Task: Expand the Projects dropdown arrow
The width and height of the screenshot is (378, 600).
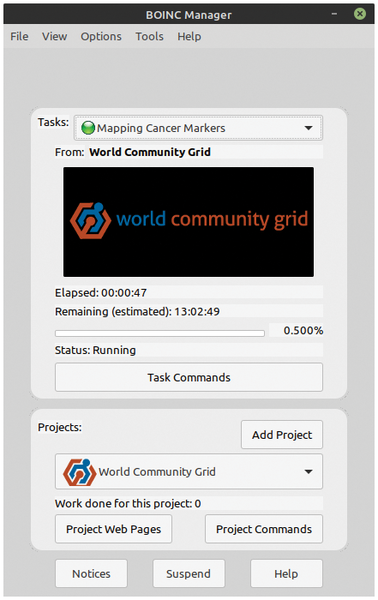Action: pos(308,472)
